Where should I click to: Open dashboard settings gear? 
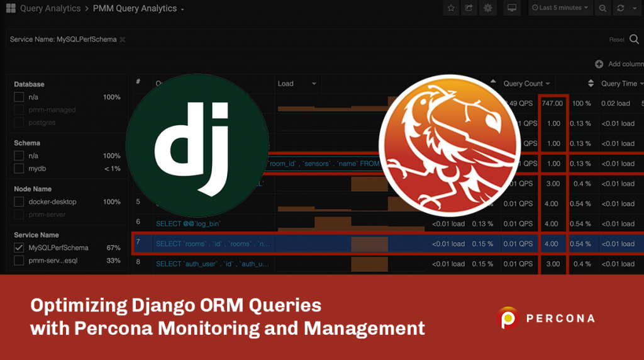[x=487, y=8]
